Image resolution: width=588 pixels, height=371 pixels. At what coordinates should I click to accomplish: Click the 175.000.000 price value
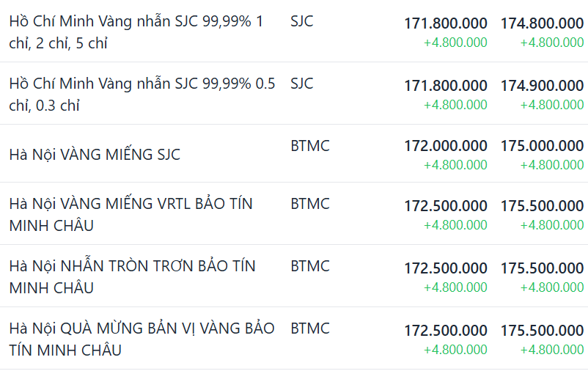[542, 146]
